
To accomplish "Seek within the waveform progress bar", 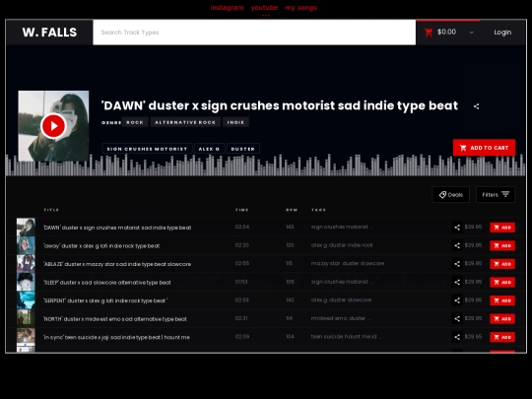I will [x=266, y=166].
